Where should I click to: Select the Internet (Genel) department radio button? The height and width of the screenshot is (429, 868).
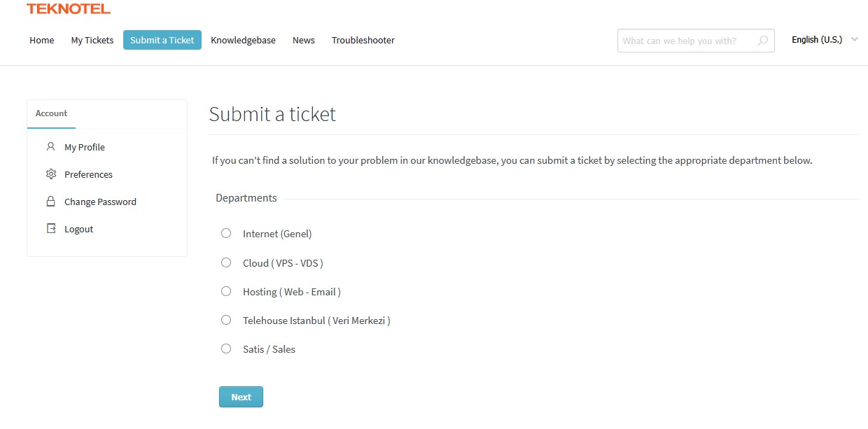coord(226,233)
